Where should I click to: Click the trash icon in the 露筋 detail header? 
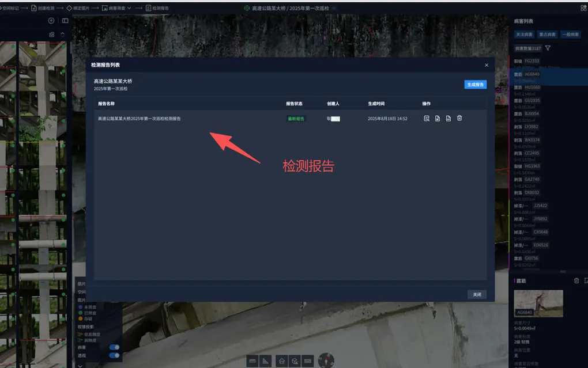(576, 280)
